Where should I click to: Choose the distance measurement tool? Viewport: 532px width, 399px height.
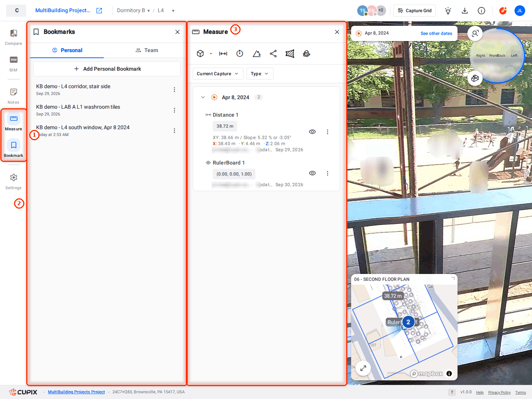tap(223, 54)
